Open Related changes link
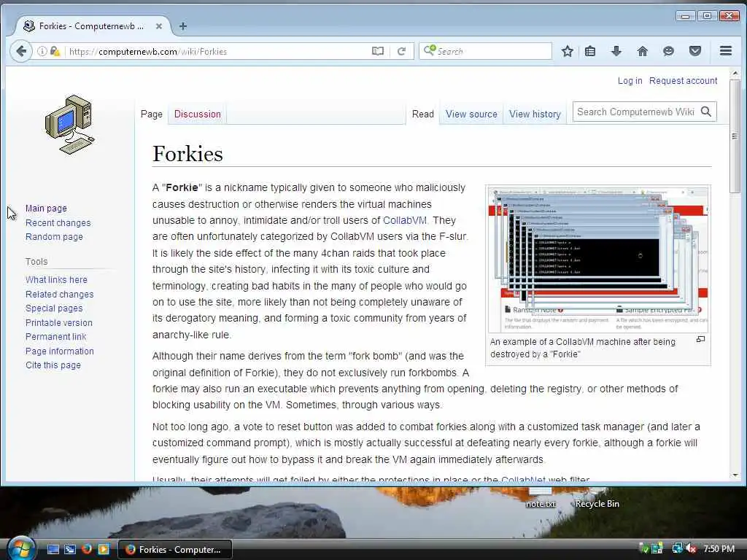747x560 pixels. coord(60,295)
